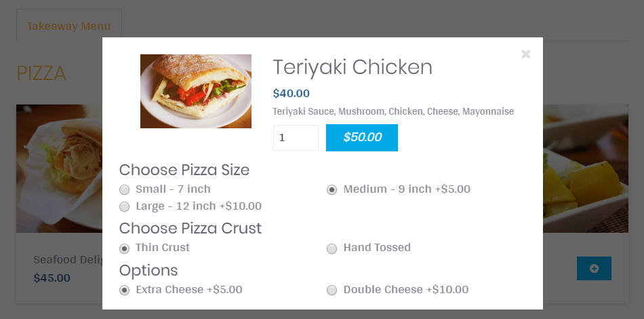Choose Large - 12 inch size option

125,206
